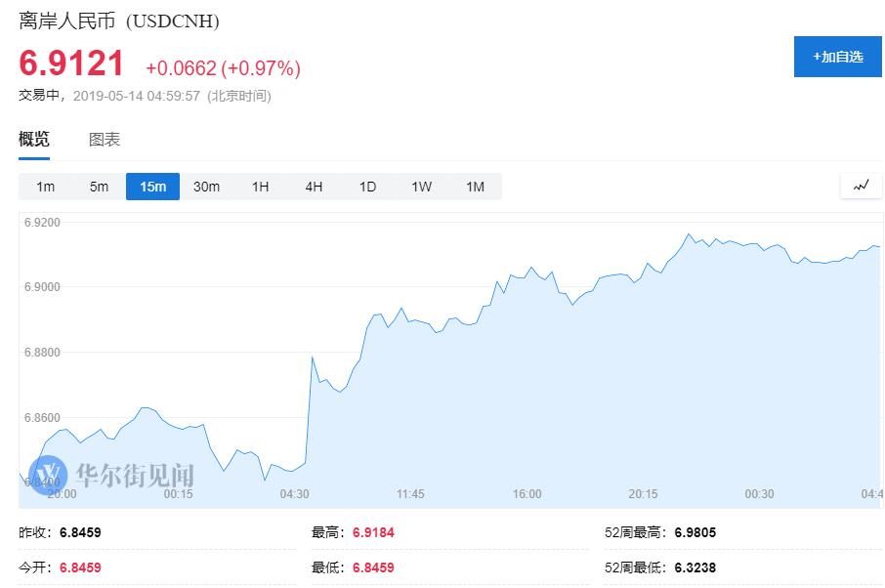This screenshot has height=588, width=885.
Task: Switch to the 概览 tab
Action: (x=34, y=140)
